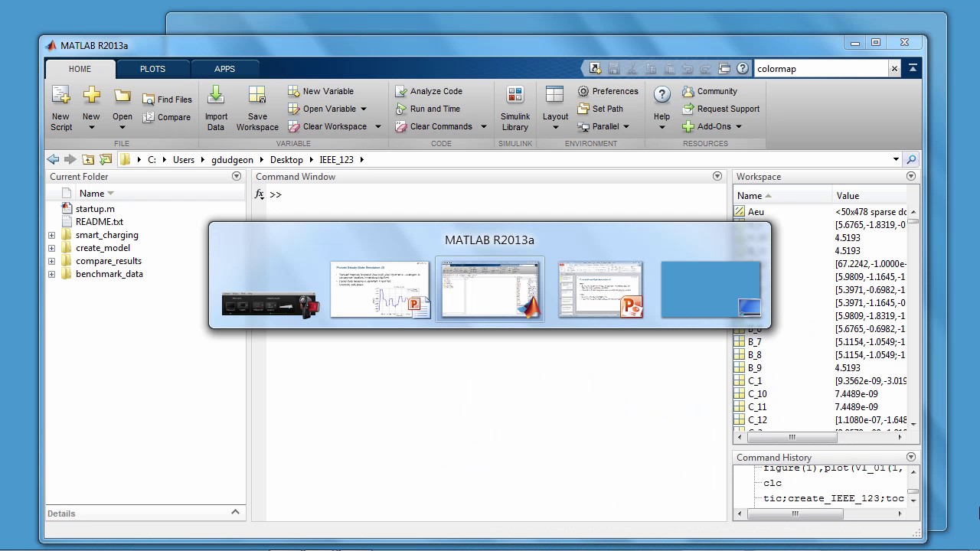Image resolution: width=980 pixels, height=551 pixels.
Task: Select the chart PowerPoint thumbnail in the task switcher
Action: [x=381, y=289]
